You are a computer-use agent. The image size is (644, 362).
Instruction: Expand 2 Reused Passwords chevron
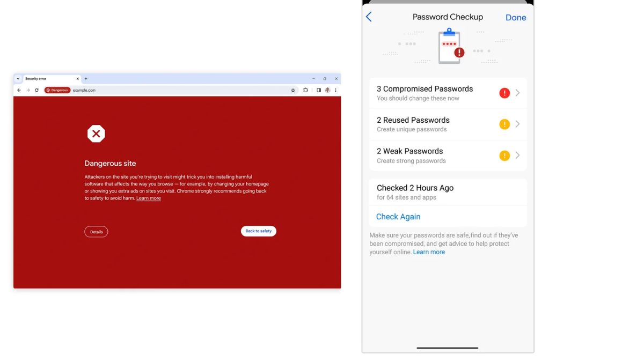pos(517,124)
